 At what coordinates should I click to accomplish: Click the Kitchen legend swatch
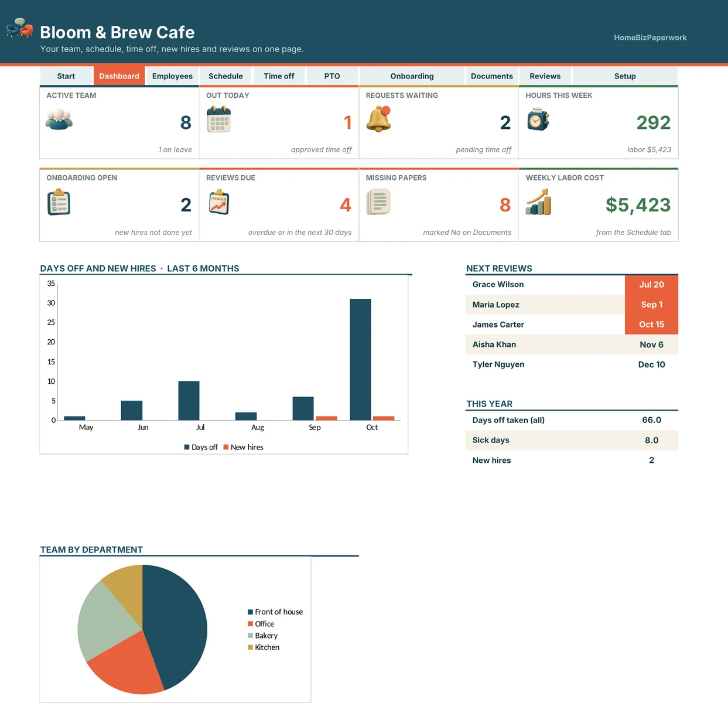point(250,647)
